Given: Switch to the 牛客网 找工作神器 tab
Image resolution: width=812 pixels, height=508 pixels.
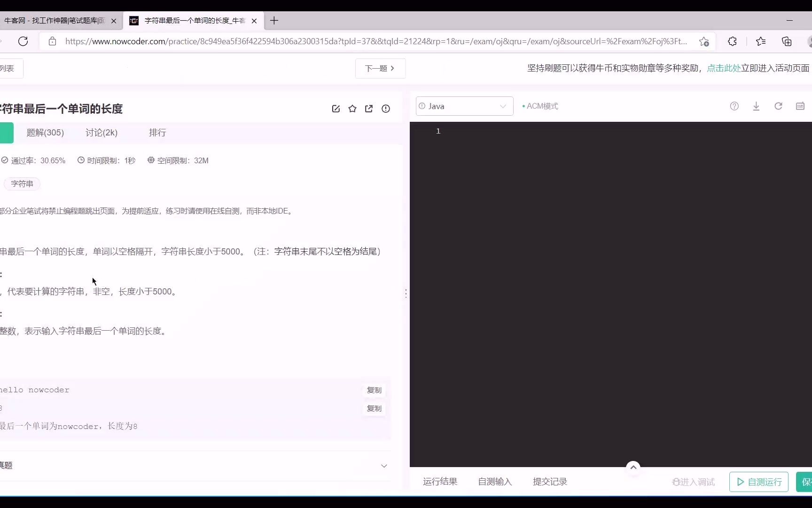Looking at the screenshot, I should tap(54, 21).
